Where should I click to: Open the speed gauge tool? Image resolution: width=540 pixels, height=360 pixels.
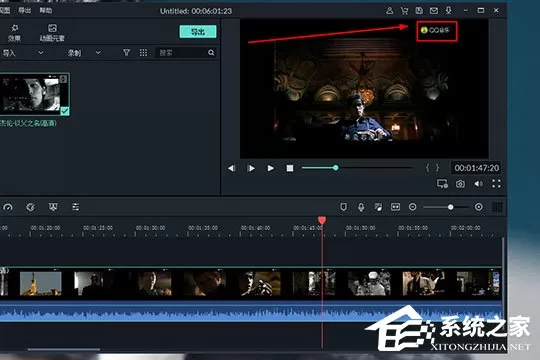[8, 207]
